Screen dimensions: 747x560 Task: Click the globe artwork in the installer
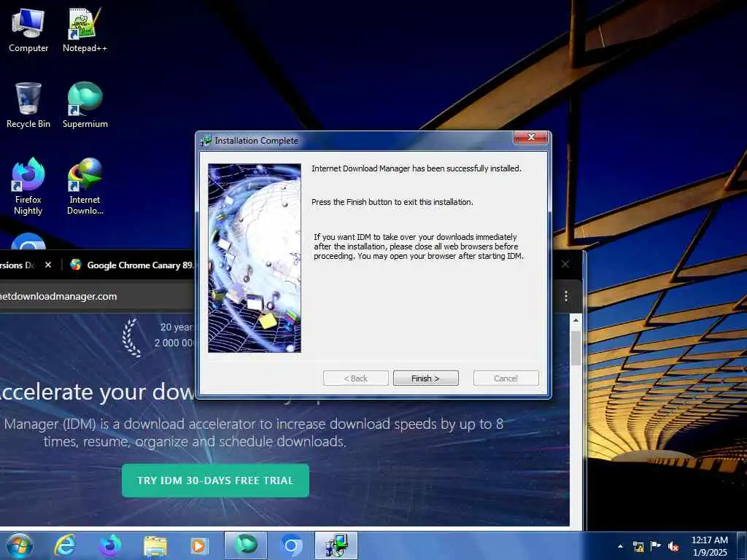pos(255,258)
